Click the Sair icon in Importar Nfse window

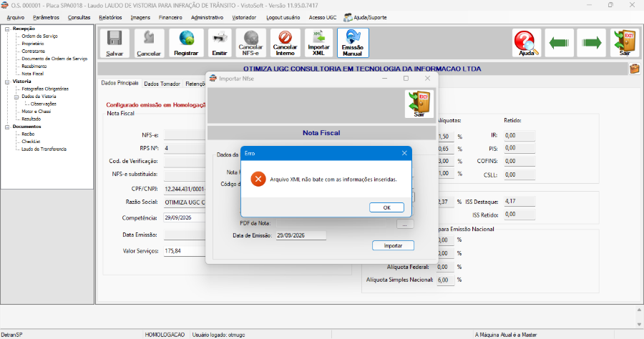[x=419, y=104]
